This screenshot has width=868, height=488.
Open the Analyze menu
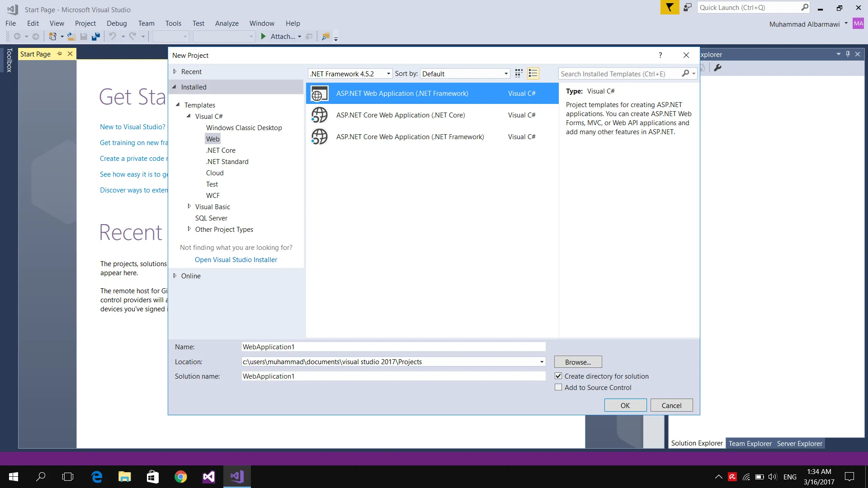tap(226, 23)
